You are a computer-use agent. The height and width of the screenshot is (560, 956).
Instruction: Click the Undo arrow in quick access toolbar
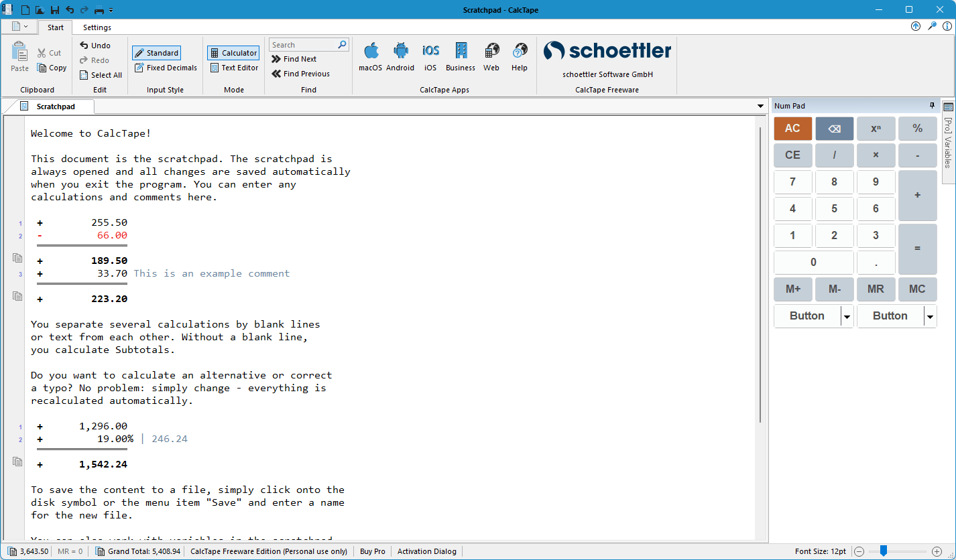[70, 10]
